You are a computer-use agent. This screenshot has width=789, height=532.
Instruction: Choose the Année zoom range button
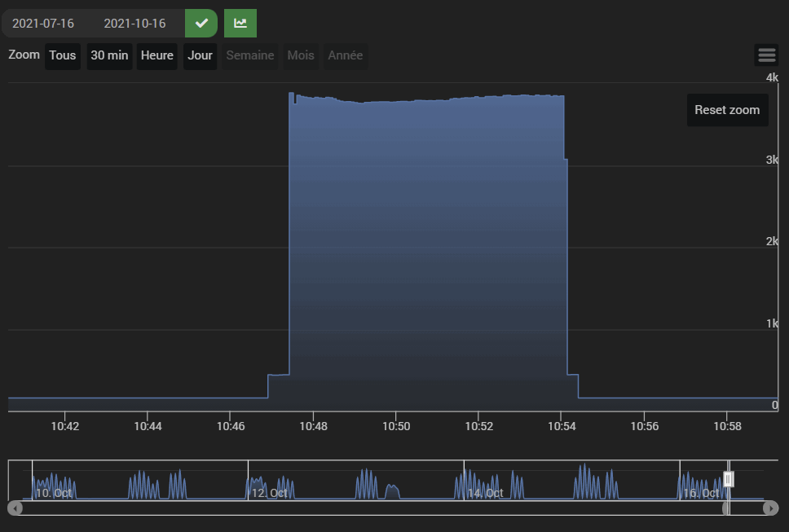click(x=346, y=55)
